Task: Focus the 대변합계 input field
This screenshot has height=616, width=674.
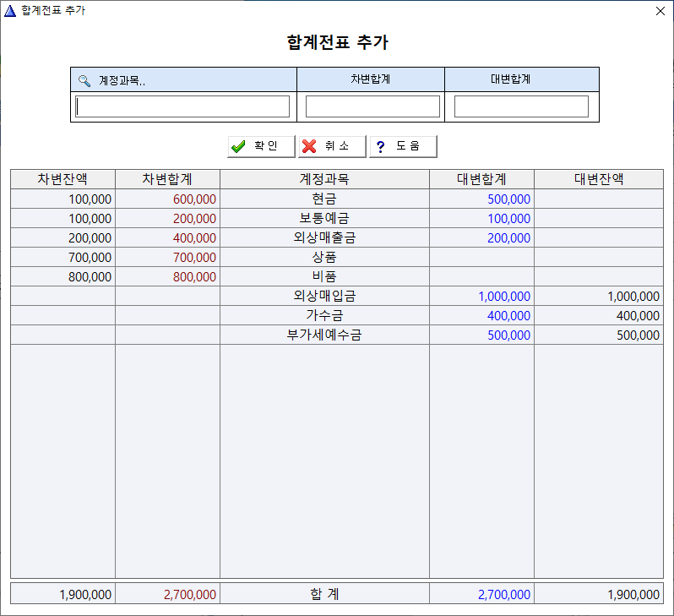Action: [x=521, y=106]
